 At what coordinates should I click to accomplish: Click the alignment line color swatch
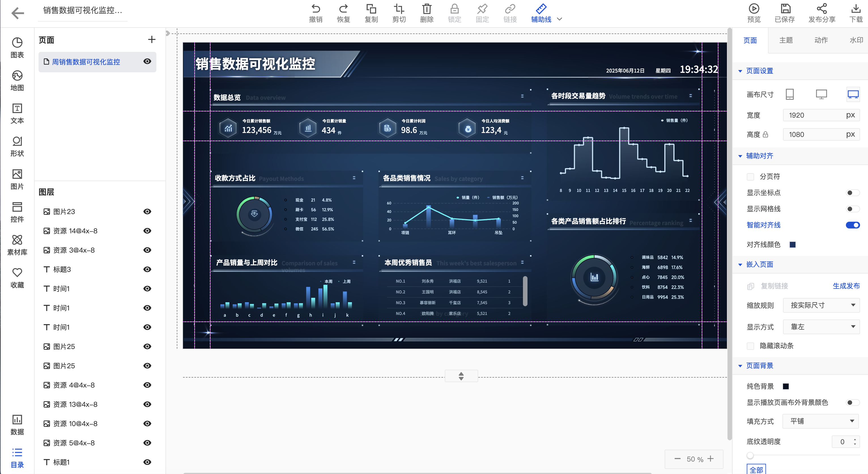(793, 245)
